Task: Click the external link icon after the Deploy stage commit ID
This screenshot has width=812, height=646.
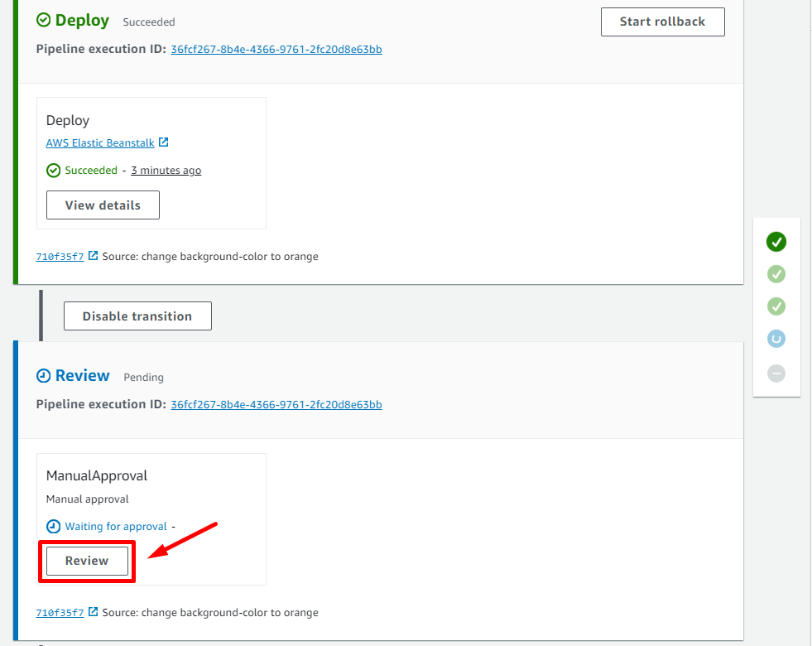Action: [94, 256]
